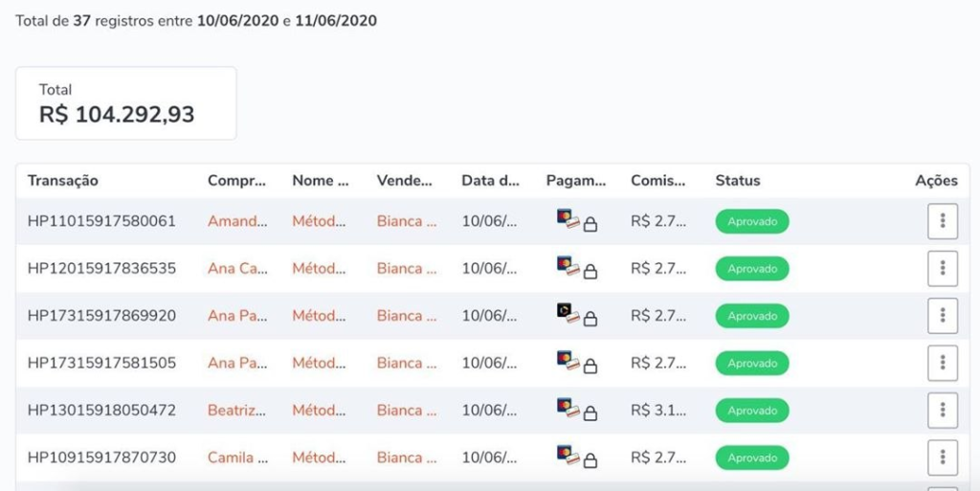
Task: Open actions menu for Camila transaction
Action: click(x=943, y=458)
